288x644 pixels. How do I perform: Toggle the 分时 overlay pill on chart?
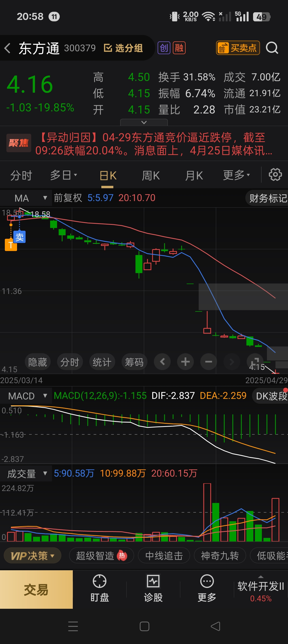[70, 362]
